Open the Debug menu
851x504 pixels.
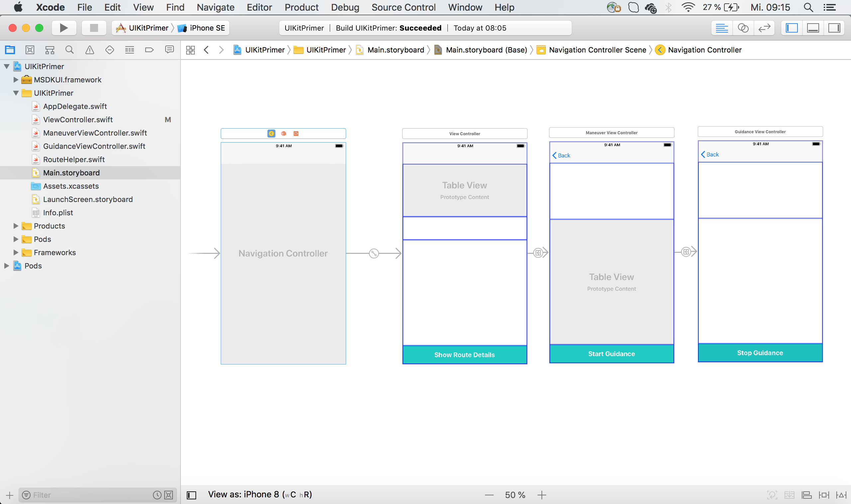pyautogui.click(x=345, y=7)
